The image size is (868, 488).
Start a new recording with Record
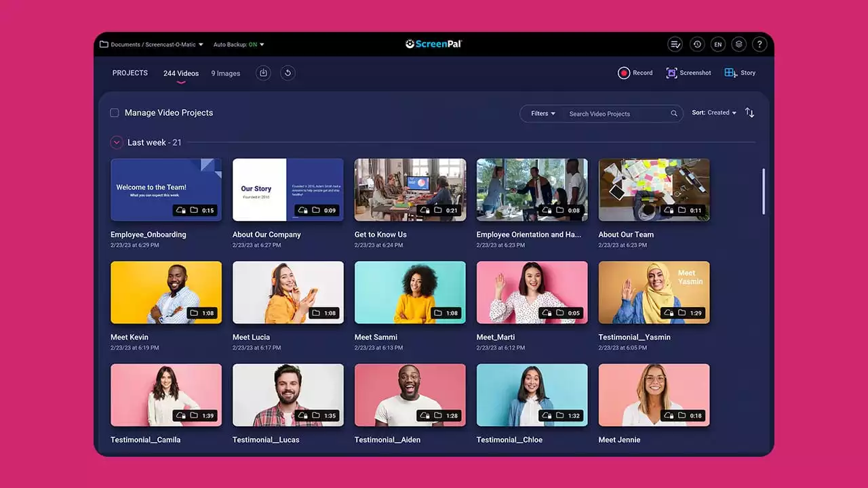coord(635,73)
